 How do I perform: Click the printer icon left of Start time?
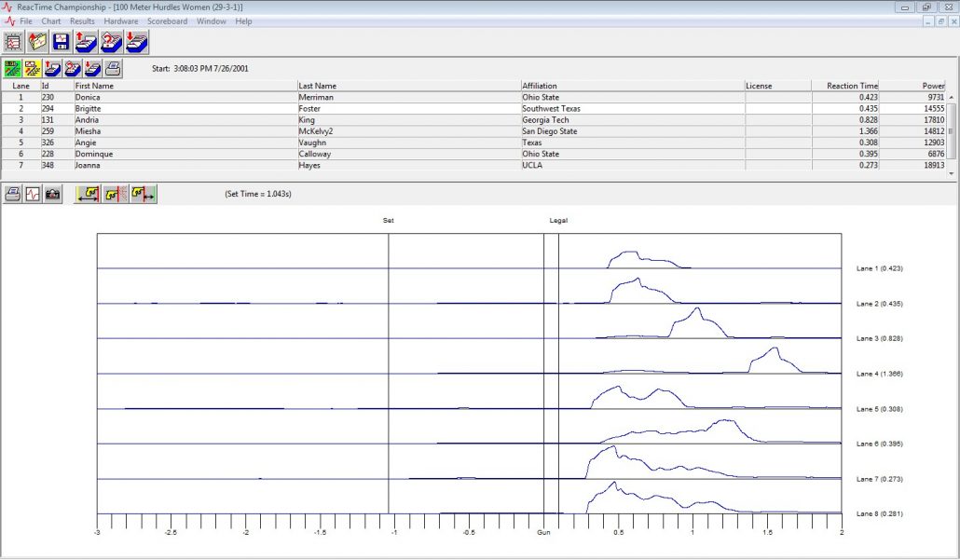[x=112, y=68]
